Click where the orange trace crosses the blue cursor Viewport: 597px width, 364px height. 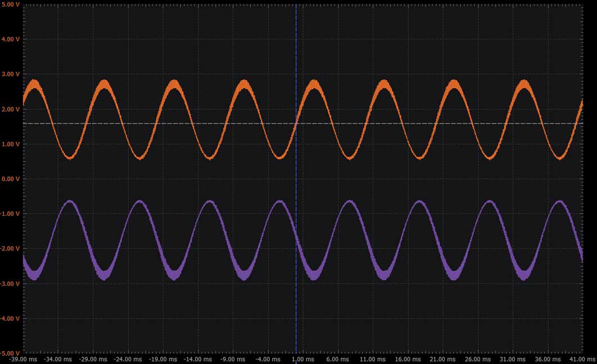[x=296, y=124]
